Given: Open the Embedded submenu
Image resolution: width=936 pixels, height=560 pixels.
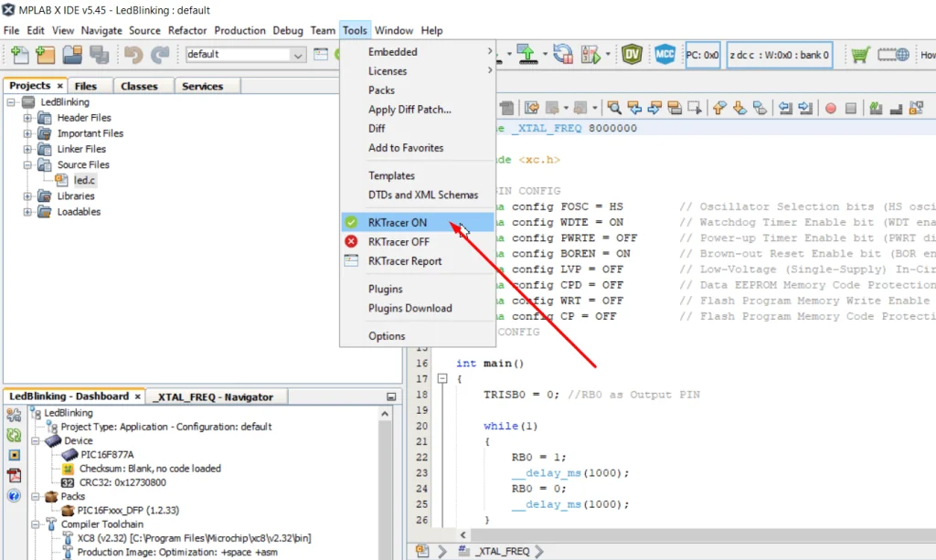Looking at the screenshot, I should pos(418,52).
